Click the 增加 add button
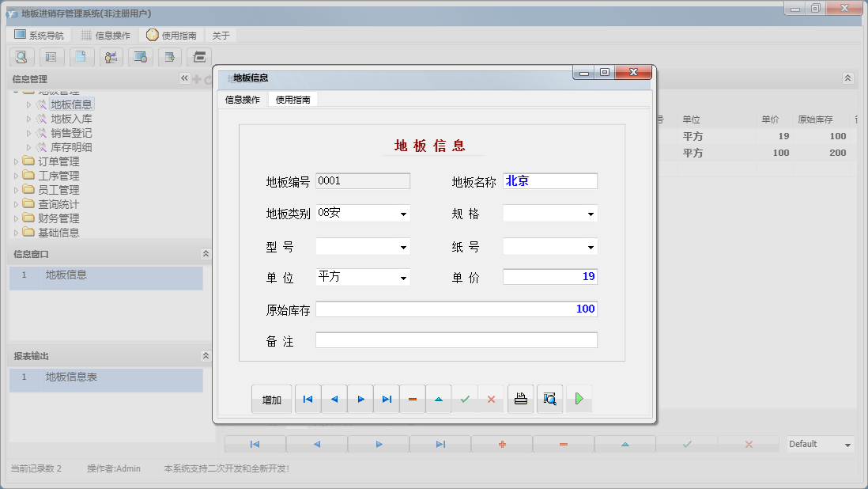 tap(272, 399)
